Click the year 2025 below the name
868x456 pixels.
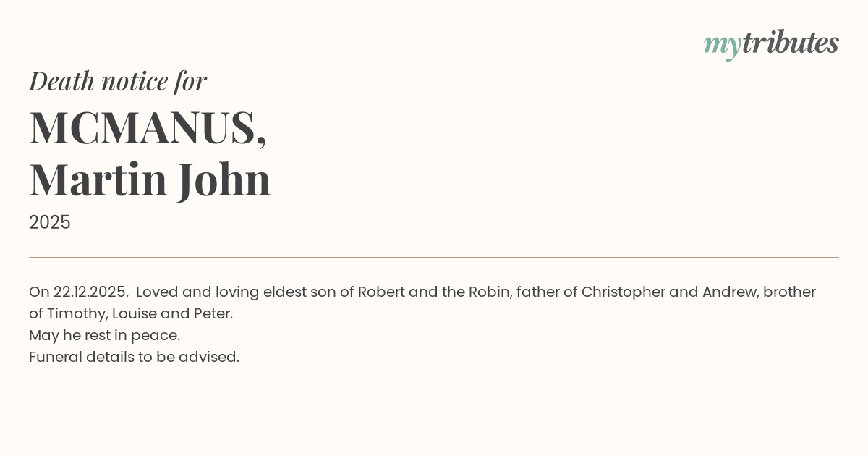[50, 222]
